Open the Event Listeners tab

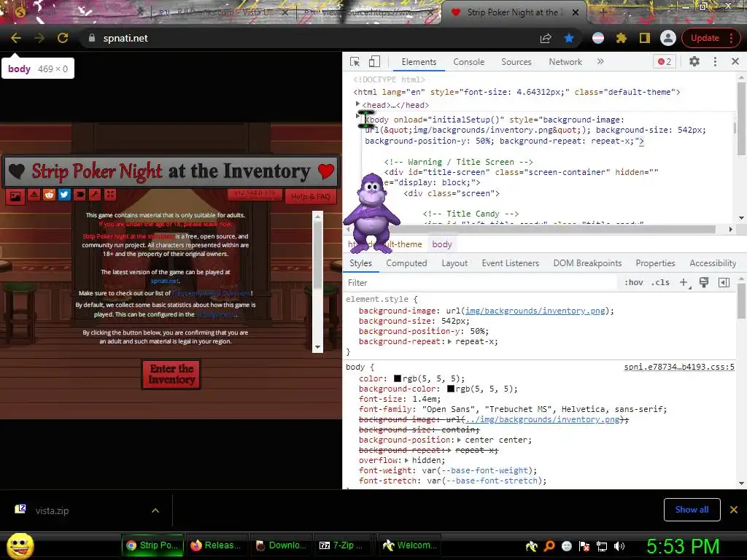point(510,263)
